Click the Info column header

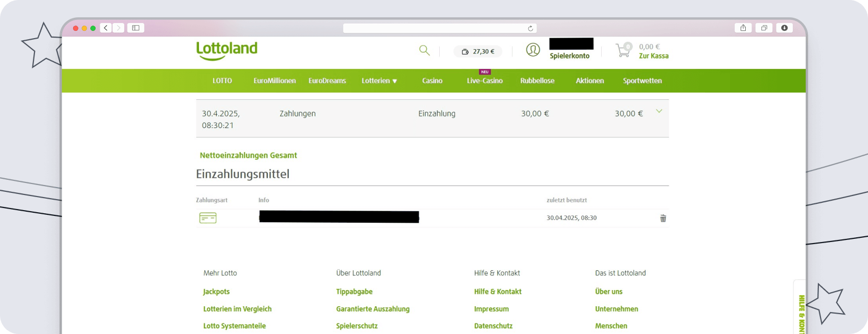click(x=264, y=200)
